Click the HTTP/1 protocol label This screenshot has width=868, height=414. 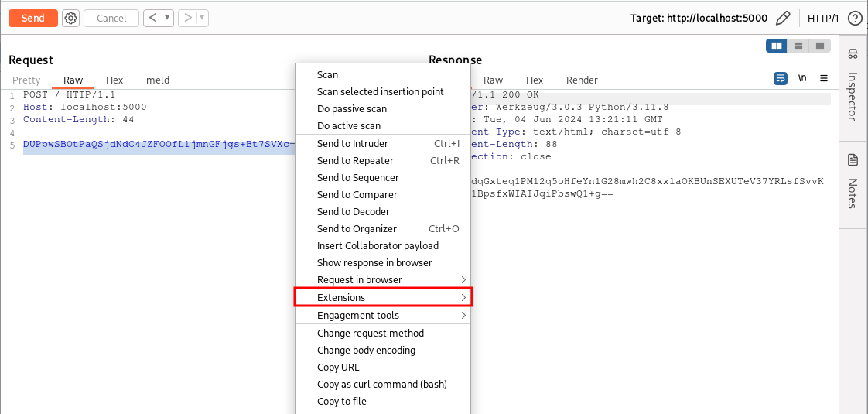coord(823,18)
